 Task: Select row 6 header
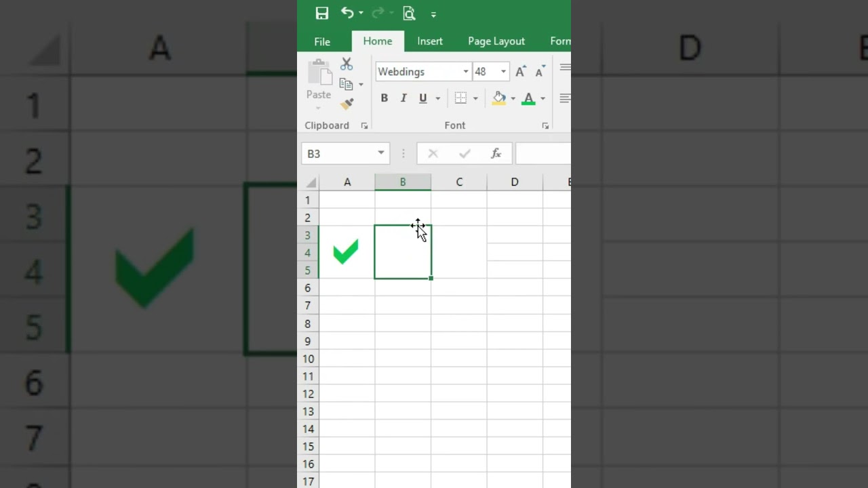[x=308, y=288]
